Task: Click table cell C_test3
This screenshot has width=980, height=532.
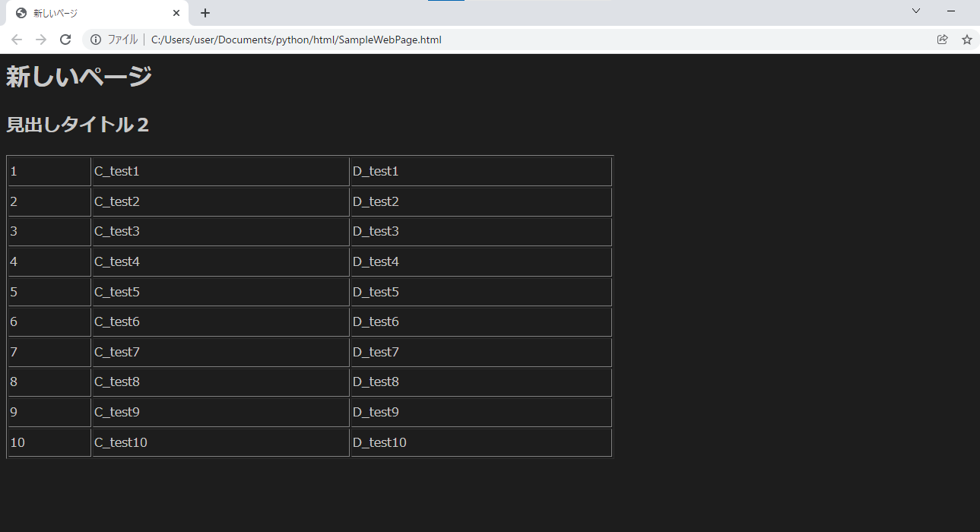Action: [220, 231]
